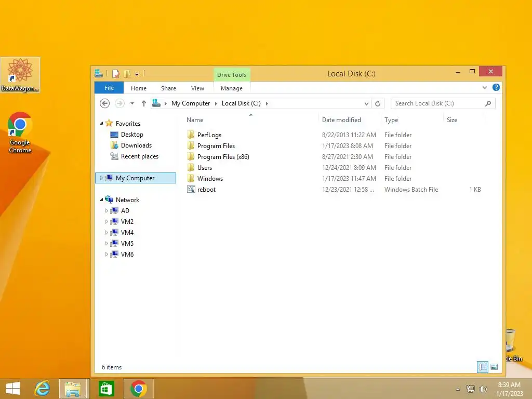Open address bar history dropdown
532x399 pixels.
(x=366, y=103)
